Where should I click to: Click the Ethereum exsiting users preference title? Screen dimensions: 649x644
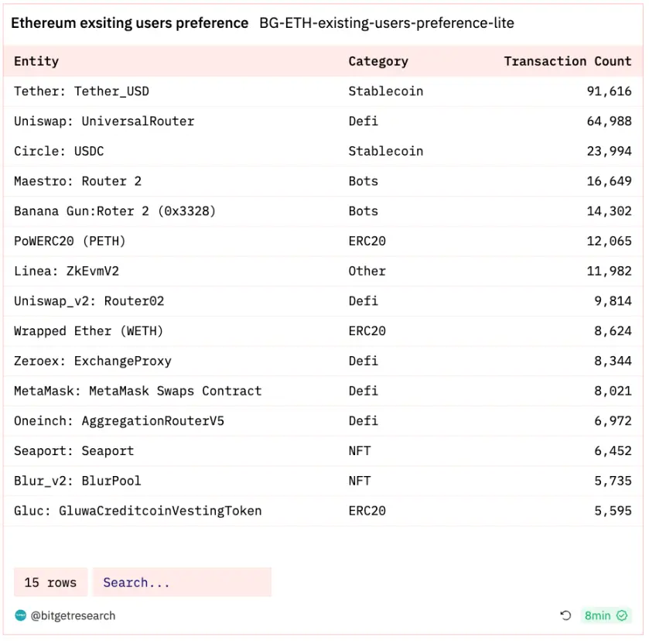pyautogui.click(x=129, y=23)
